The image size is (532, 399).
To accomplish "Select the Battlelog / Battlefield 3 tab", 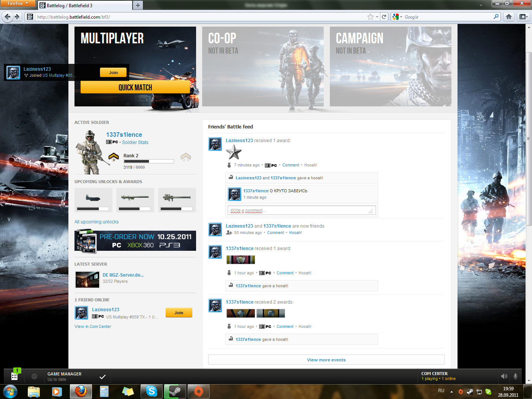I will tap(84, 5).
